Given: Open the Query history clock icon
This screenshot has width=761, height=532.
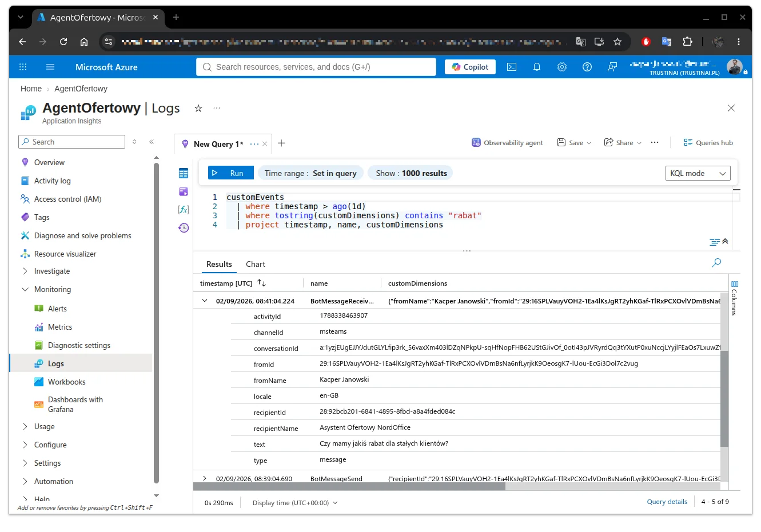Looking at the screenshot, I should tap(184, 228).
